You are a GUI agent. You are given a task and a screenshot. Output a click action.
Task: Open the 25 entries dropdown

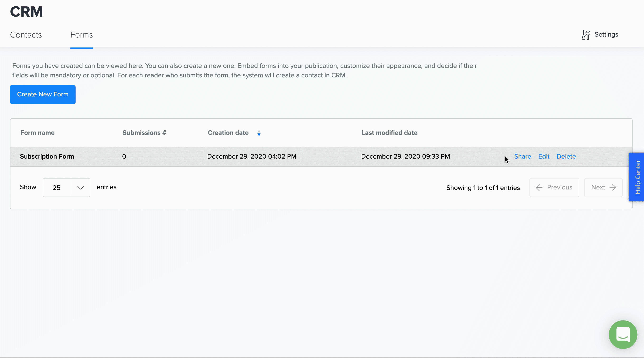coord(57,188)
